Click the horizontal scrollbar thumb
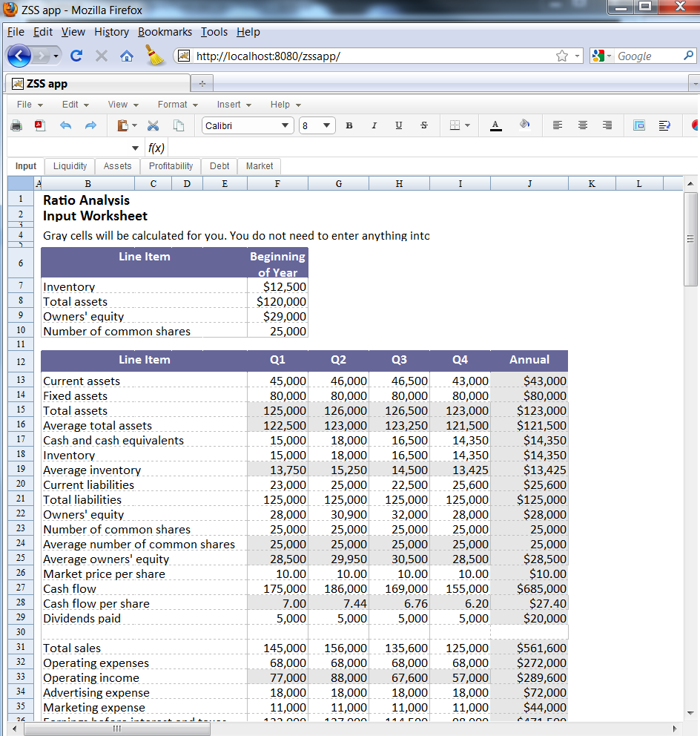 click(117, 729)
